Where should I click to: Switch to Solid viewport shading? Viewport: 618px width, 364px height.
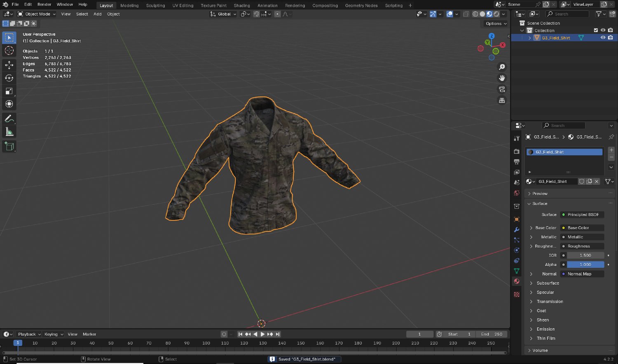point(482,14)
